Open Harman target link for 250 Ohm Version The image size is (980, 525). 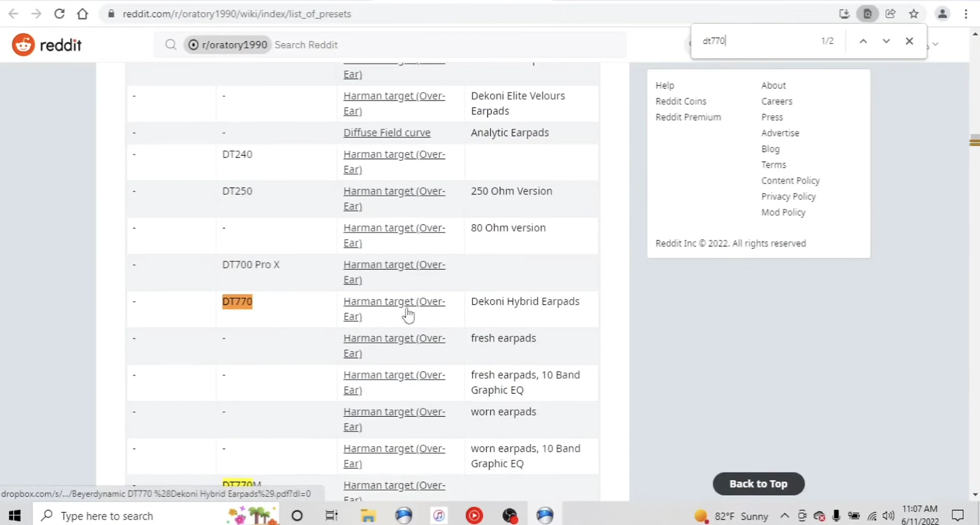[x=394, y=198]
